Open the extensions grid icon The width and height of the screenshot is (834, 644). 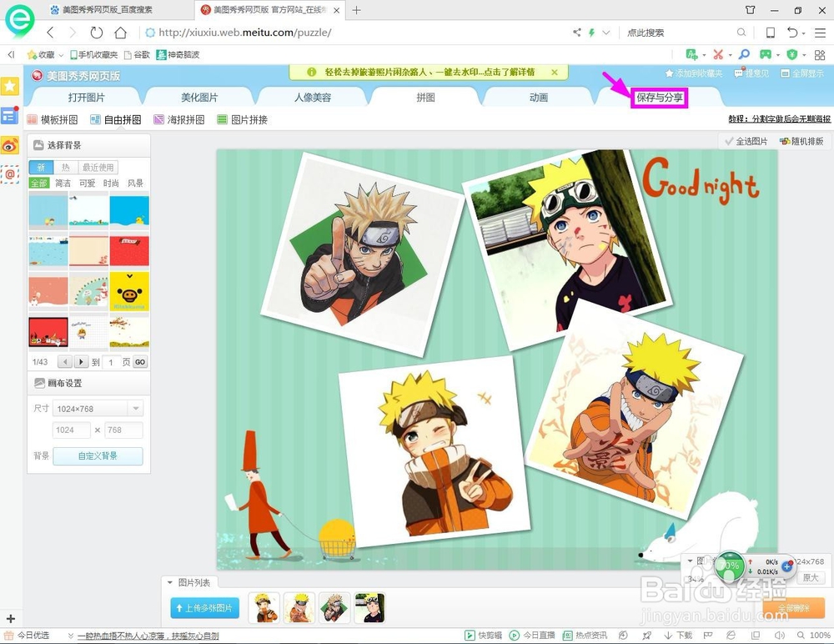point(820,55)
